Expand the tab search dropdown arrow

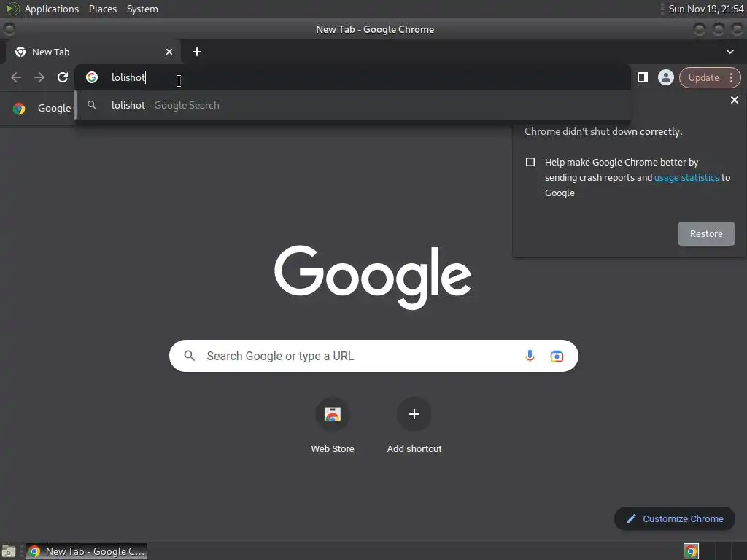coord(729,52)
